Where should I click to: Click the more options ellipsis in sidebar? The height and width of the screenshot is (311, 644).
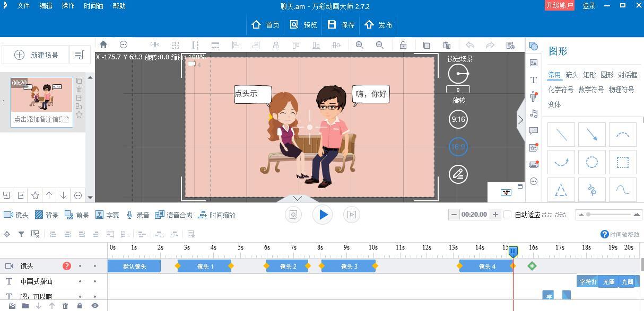click(534, 181)
